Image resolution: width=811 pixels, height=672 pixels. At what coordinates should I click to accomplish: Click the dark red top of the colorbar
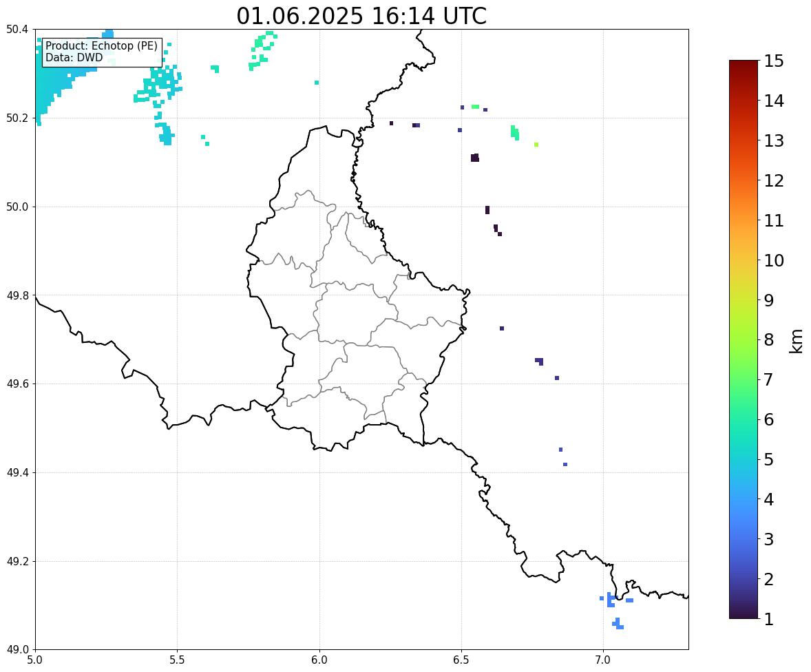[x=744, y=64]
